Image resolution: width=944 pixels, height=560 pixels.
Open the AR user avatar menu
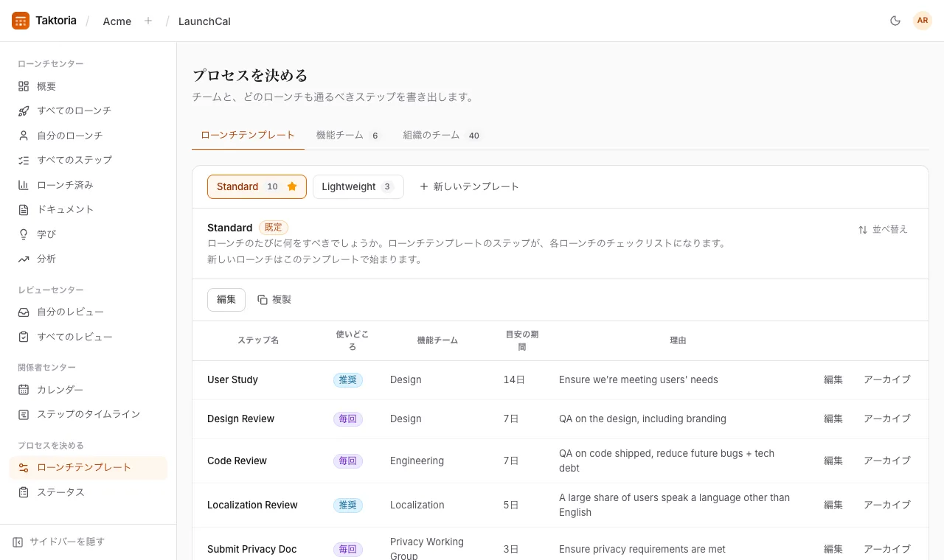[x=923, y=21]
